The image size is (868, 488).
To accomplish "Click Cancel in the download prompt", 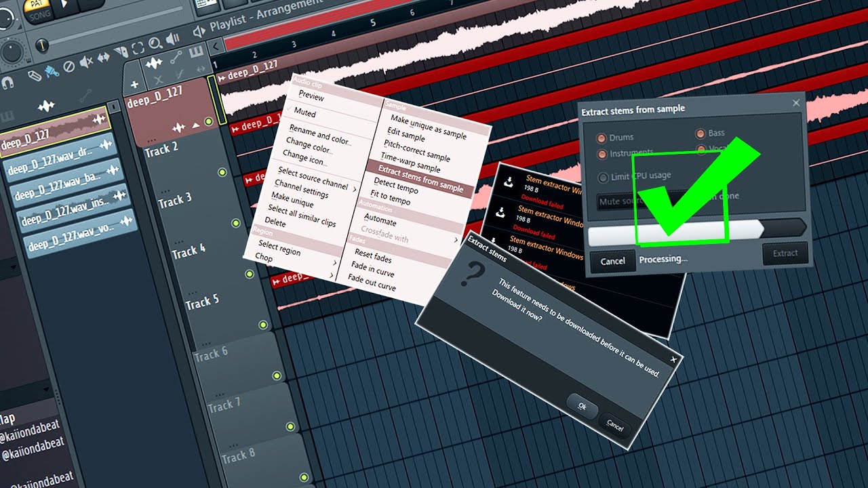I will (x=615, y=425).
